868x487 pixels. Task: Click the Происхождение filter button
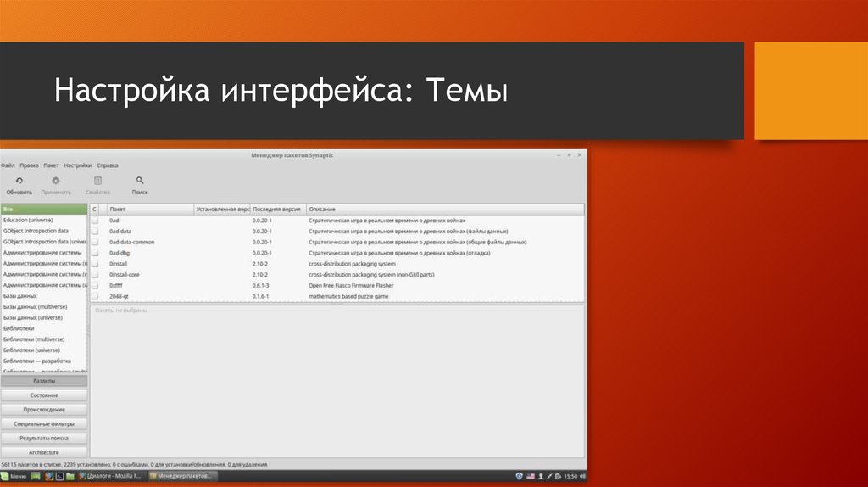(x=44, y=410)
